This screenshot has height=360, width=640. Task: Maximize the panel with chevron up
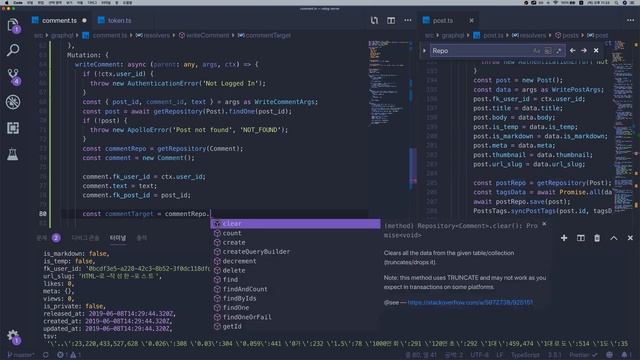[x=613, y=238]
